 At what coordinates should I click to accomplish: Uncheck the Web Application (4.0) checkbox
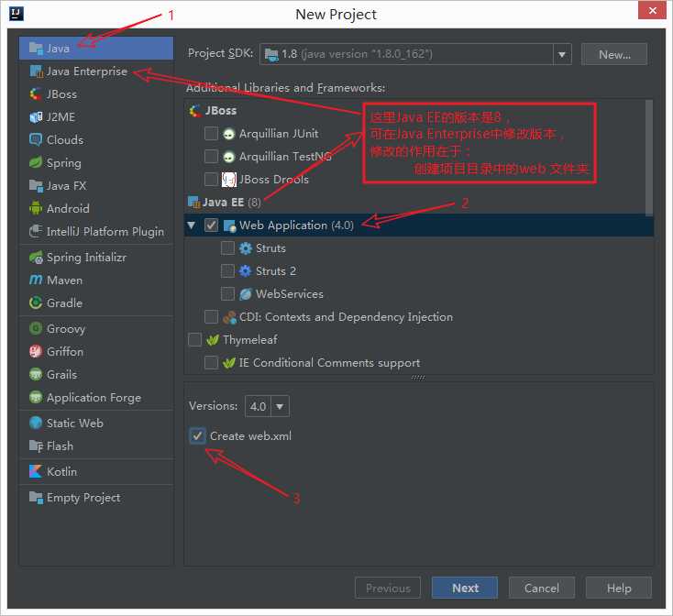[x=211, y=225]
